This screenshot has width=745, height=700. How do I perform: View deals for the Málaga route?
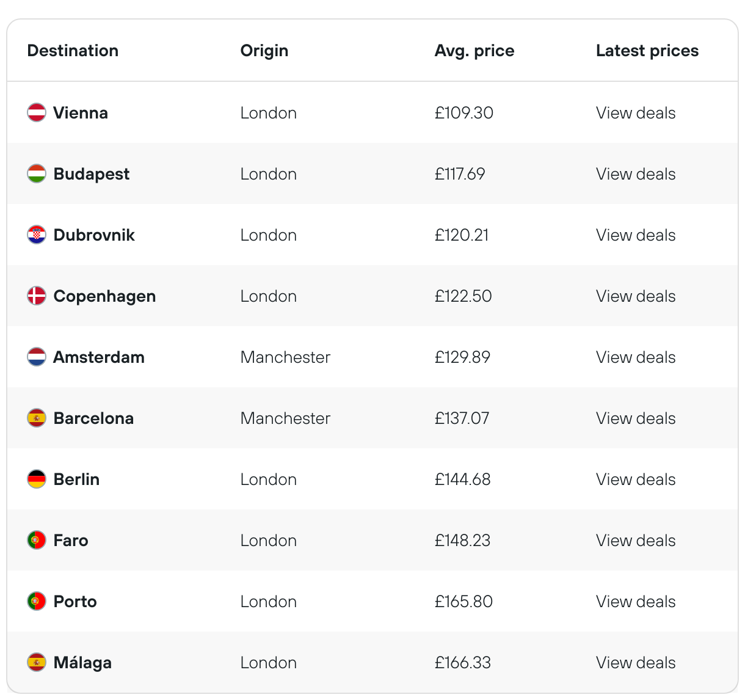(635, 663)
